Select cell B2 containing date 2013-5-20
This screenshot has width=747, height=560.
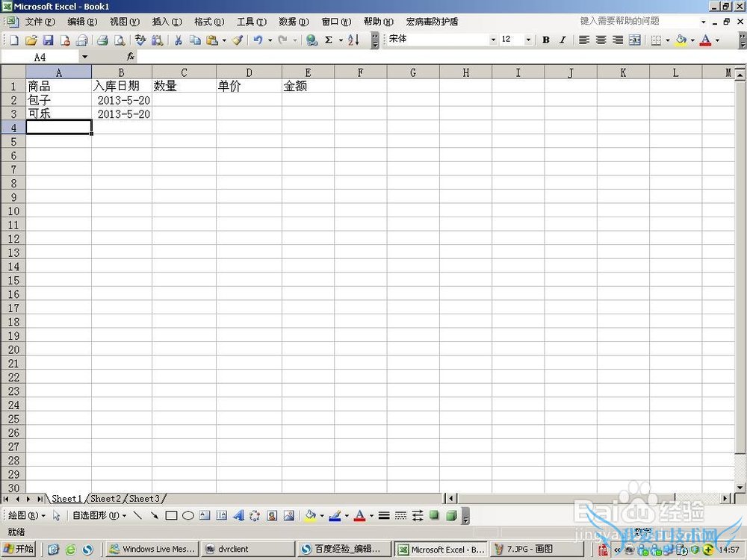[122, 100]
